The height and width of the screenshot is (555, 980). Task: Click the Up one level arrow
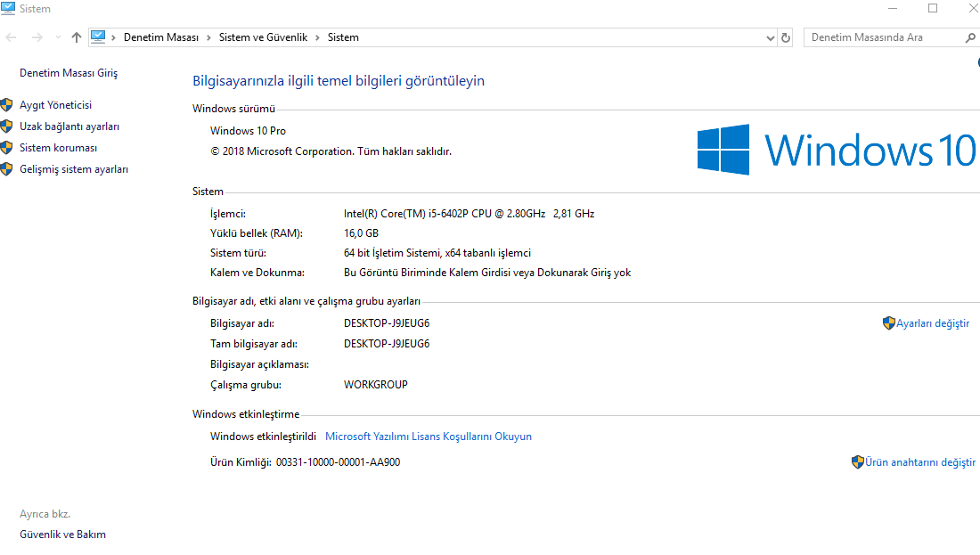(x=77, y=37)
